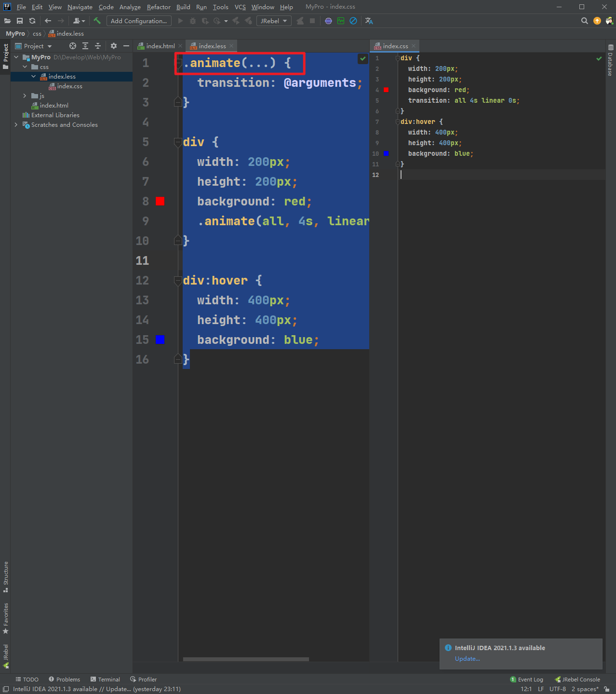Open the JRebel Console
616x694 pixels.
click(577, 679)
